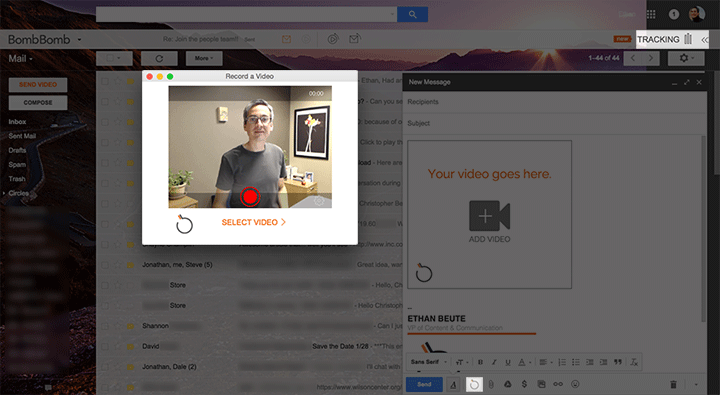Attach a file with the paperclip icon
720x395 pixels.
tap(491, 384)
